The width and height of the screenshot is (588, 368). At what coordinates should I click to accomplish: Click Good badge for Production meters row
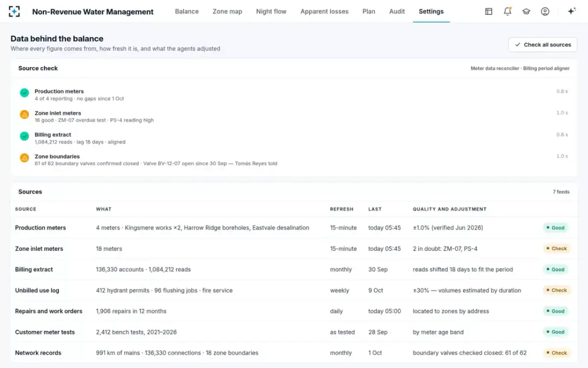(x=555, y=228)
